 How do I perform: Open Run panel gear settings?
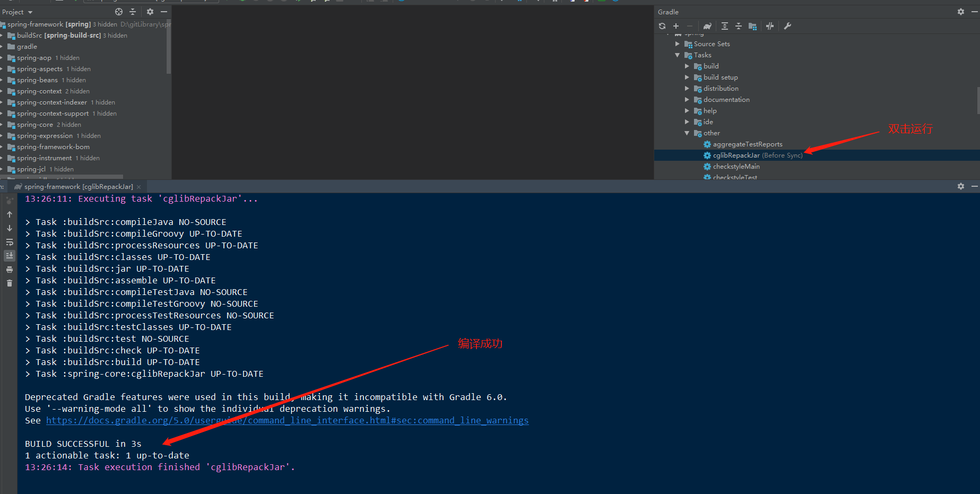tap(961, 186)
